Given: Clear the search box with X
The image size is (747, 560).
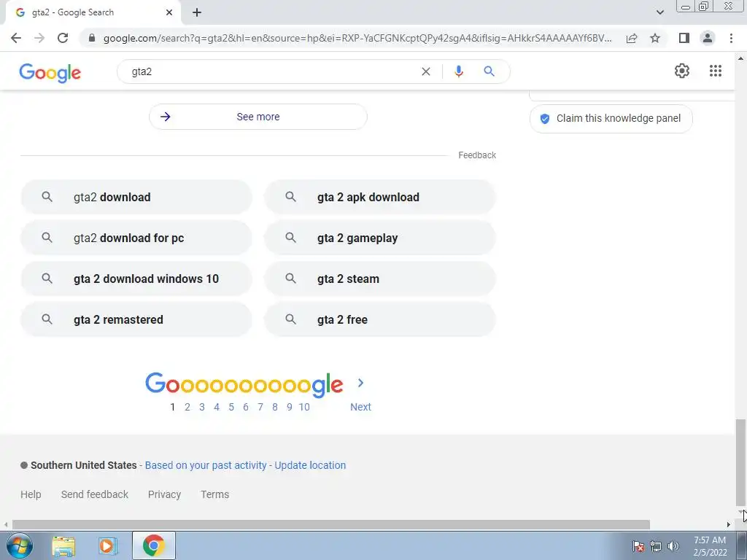Looking at the screenshot, I should pyautogui.click(x=426, y=71).
